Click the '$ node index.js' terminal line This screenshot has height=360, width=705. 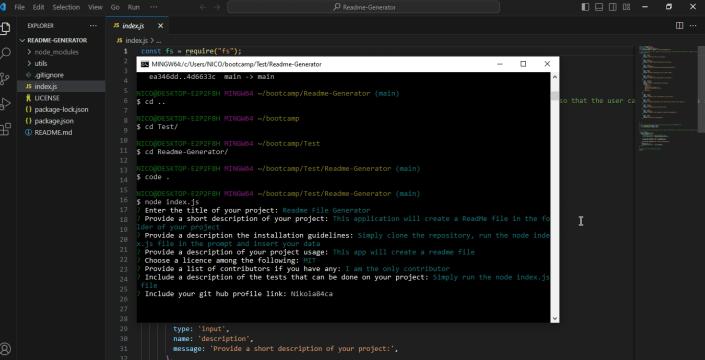click(168, 202)
